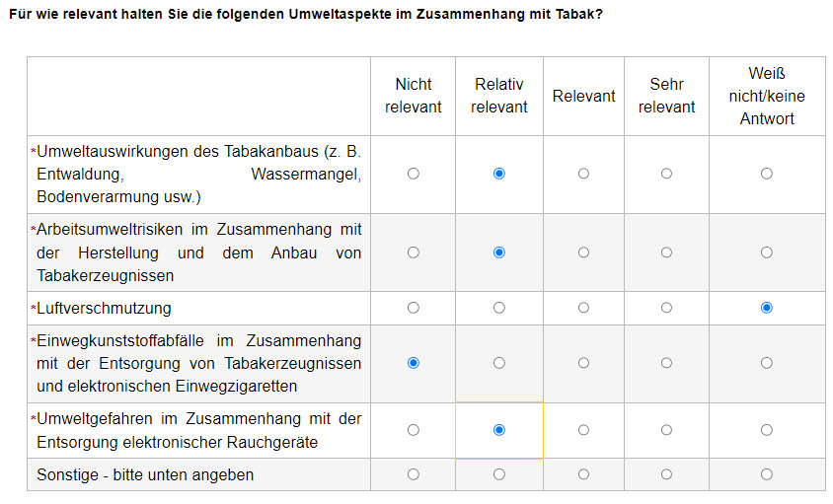Mark Sonstige as 'Sehr relevant'

pyautogui.click(x=667, y=474)
